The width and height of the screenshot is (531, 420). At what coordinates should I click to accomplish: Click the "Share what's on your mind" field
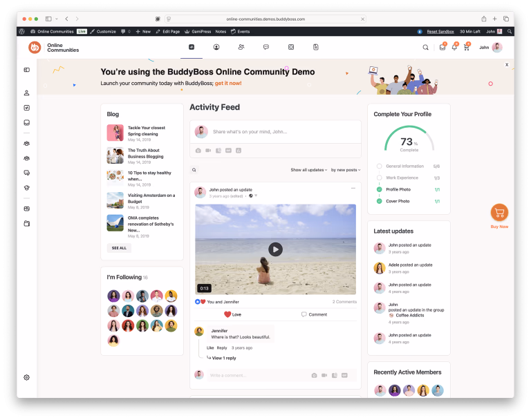point(277,131)
